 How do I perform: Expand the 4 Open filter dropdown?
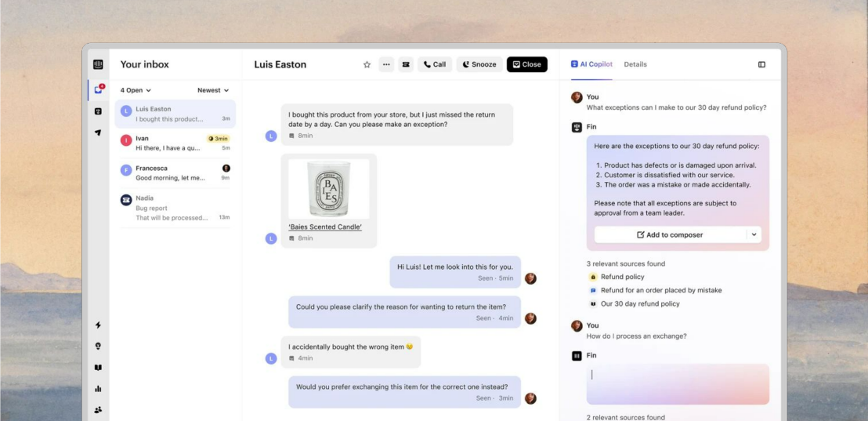coord(136,90)
